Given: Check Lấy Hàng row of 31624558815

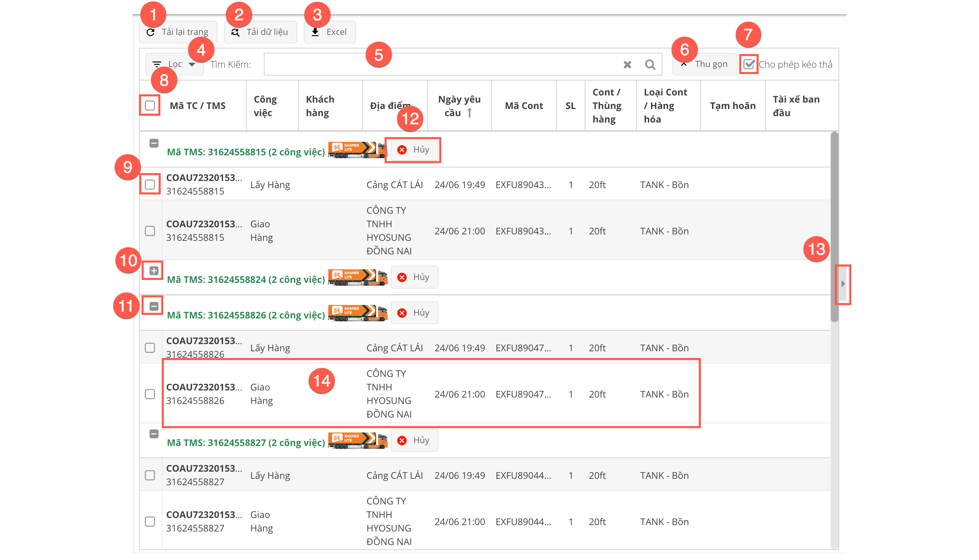Looking at the screenshot, I should tap(150, 185).
